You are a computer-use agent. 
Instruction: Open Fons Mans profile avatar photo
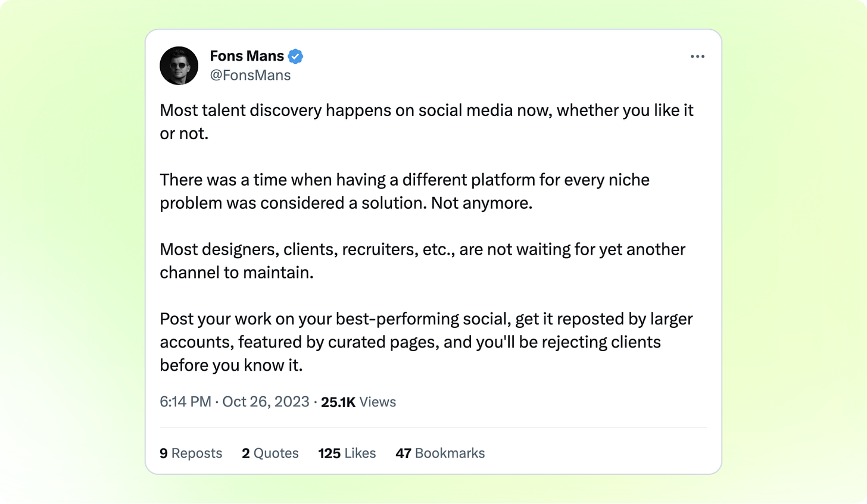(179, 65)
